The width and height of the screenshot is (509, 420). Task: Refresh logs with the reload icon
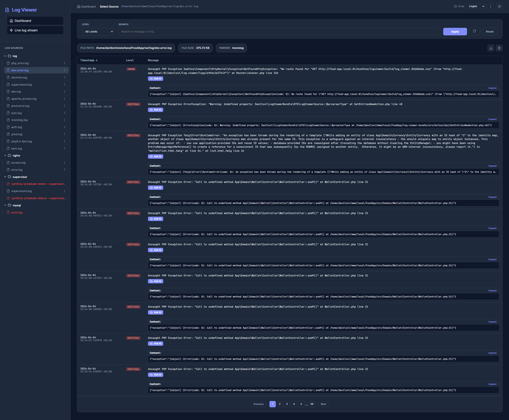click(474, 31)
